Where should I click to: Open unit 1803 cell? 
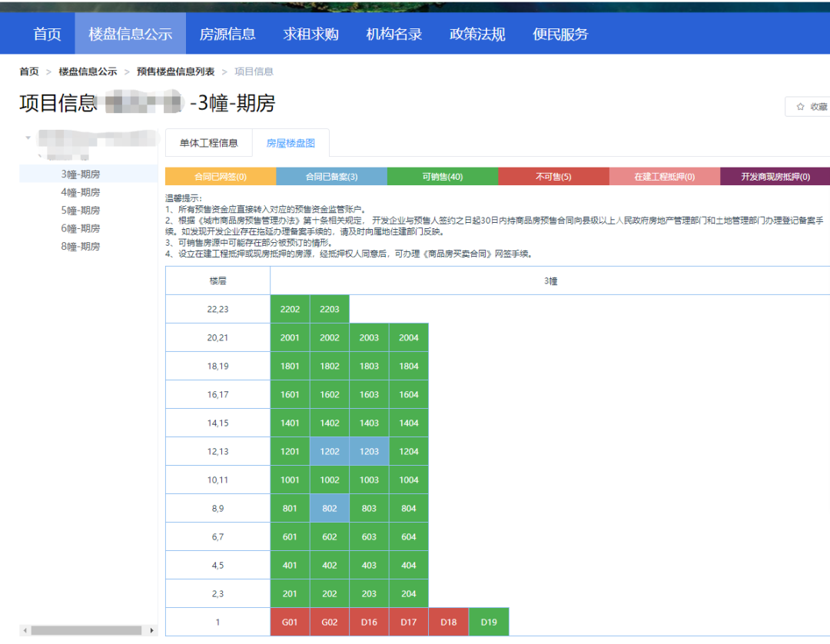point(369,366)
